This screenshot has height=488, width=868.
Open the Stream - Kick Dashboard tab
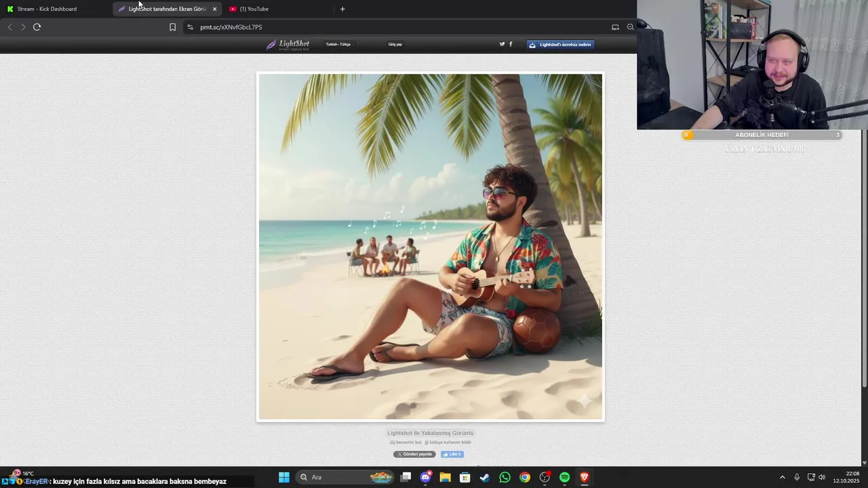point(54,9)
